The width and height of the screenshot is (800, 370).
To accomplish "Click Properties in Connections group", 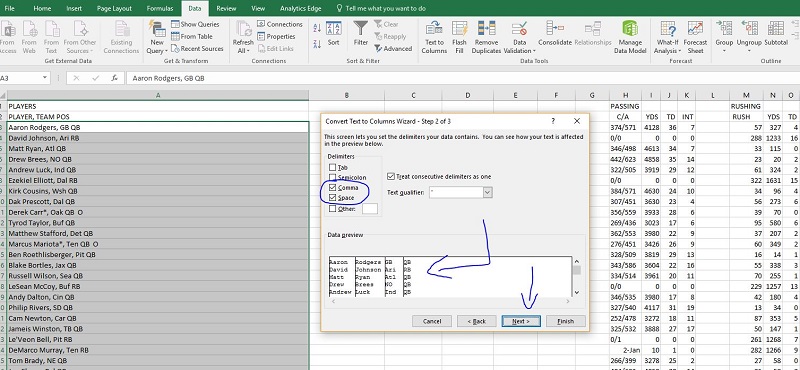I will (x=276, y=36).
